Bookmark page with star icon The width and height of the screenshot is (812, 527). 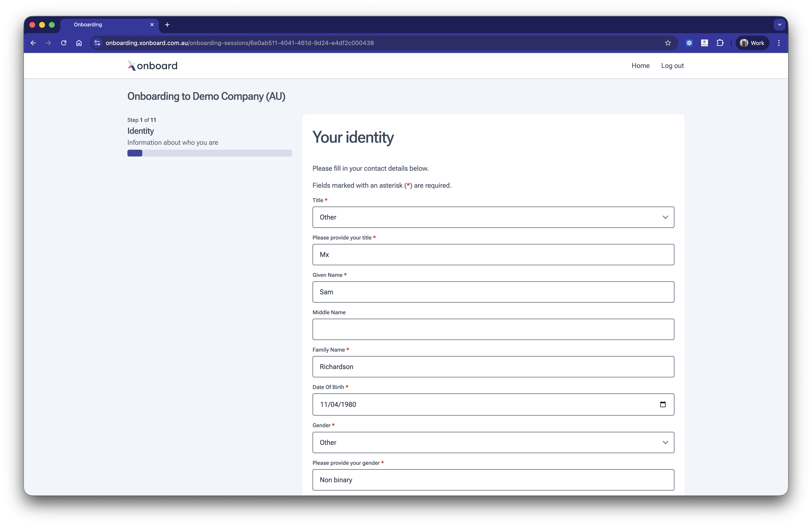click(668, 43)
